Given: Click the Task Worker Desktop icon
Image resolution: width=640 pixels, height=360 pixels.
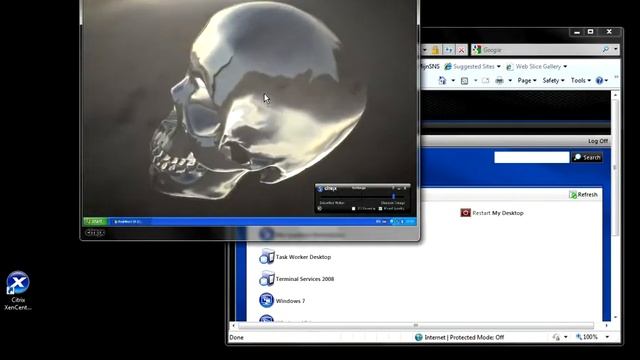Looking at the screenshot, I should tap(267, 257).
